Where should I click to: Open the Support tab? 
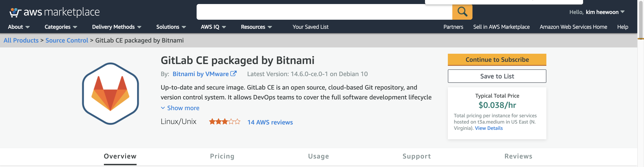pos(416,156)
